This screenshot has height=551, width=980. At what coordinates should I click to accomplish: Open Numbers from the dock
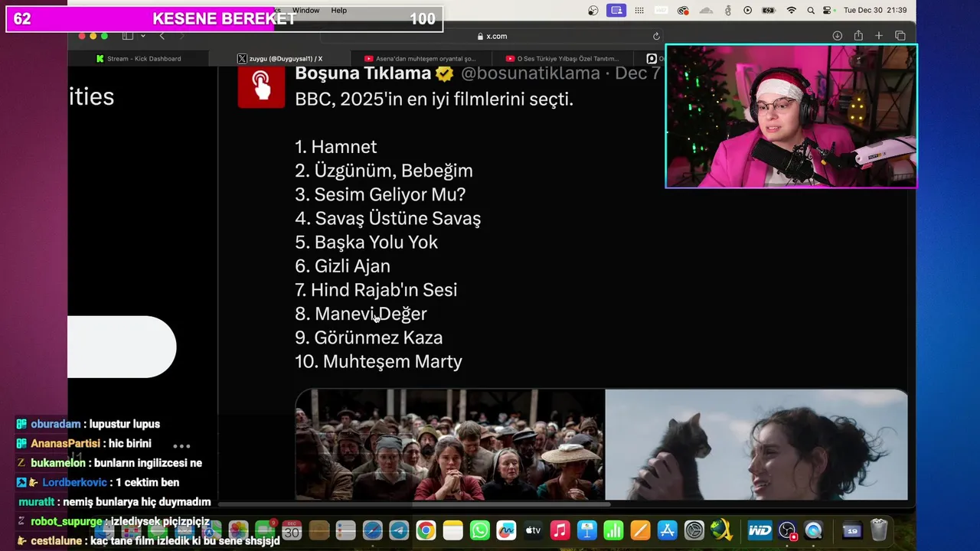coord(613,530)
